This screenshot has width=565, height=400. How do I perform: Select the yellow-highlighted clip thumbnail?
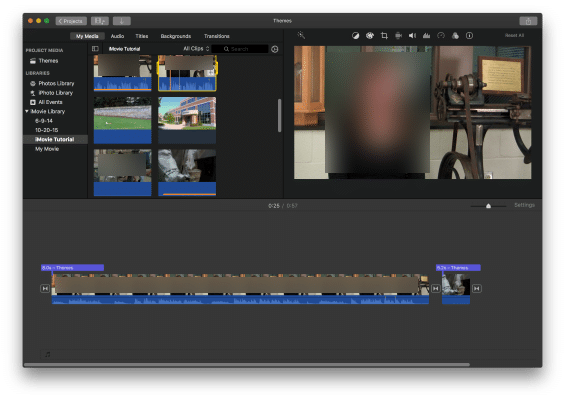[187, 73]
